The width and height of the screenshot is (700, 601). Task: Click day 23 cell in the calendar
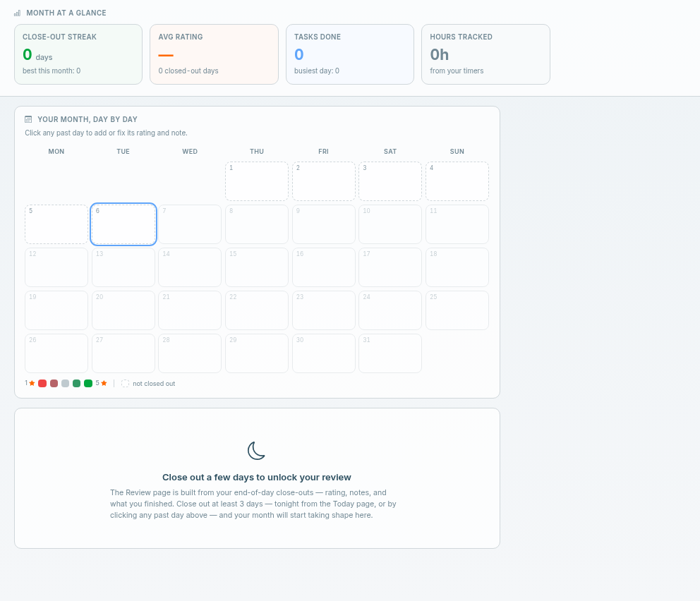click(x=324, y=310)
